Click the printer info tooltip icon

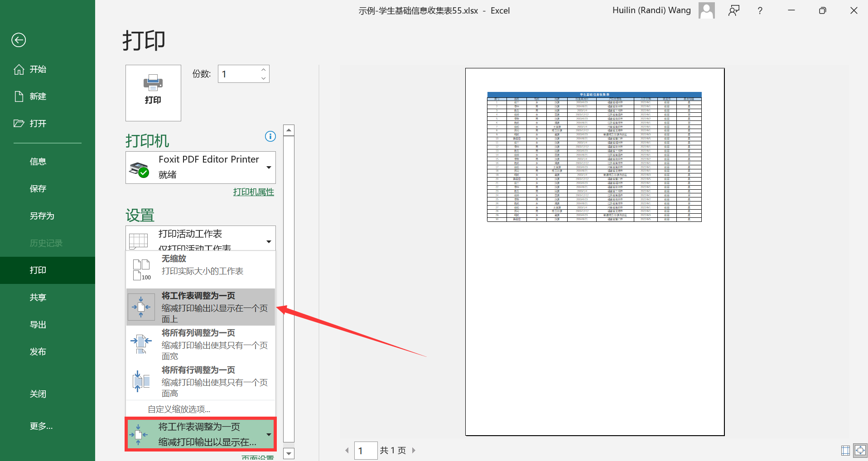270,136
